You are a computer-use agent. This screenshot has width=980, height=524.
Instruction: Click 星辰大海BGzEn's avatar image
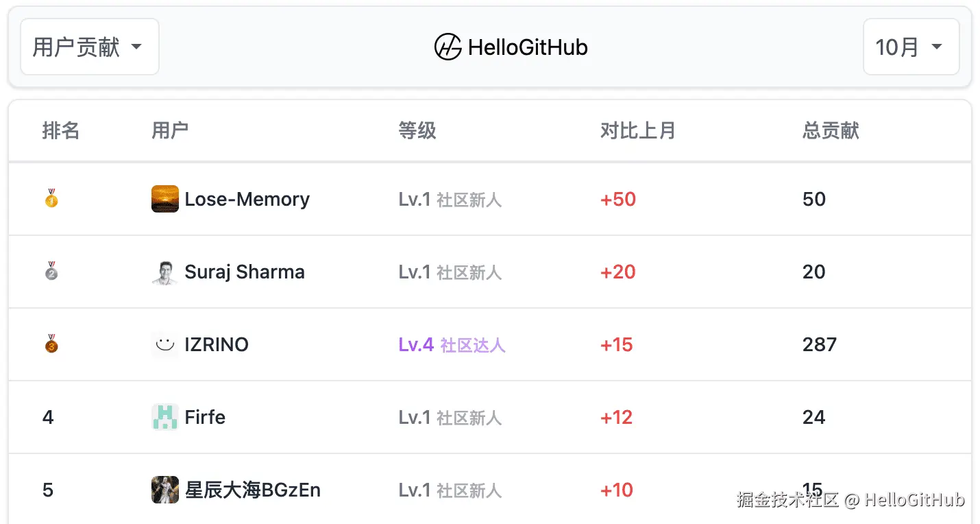[x=165, y=490]
